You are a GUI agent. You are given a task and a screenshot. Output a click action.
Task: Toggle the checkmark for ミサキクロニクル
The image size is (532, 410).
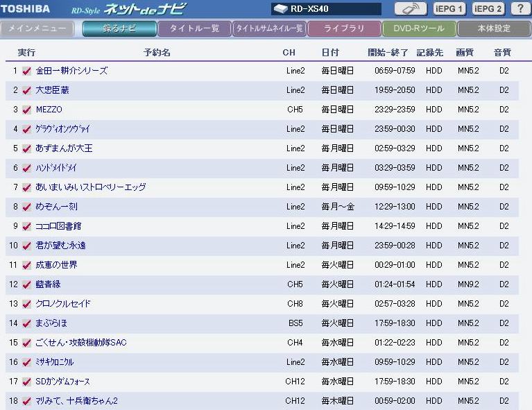pyautogui.click(x=26, y=362)
